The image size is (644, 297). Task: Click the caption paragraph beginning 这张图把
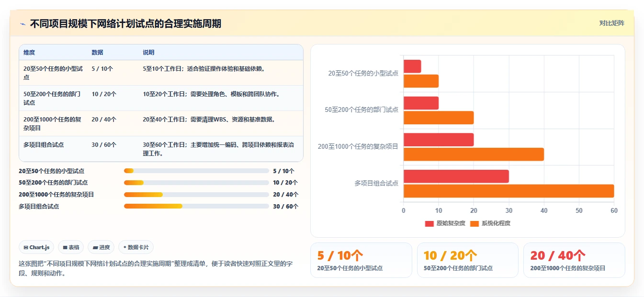pyautogui.click(x=155, y=269)
